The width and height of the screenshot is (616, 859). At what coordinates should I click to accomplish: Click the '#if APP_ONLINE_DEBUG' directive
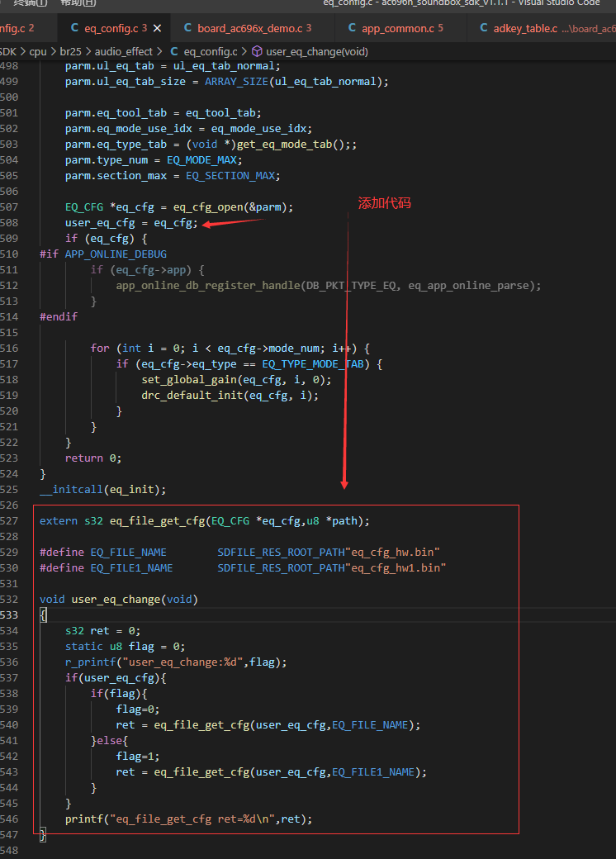103,254
